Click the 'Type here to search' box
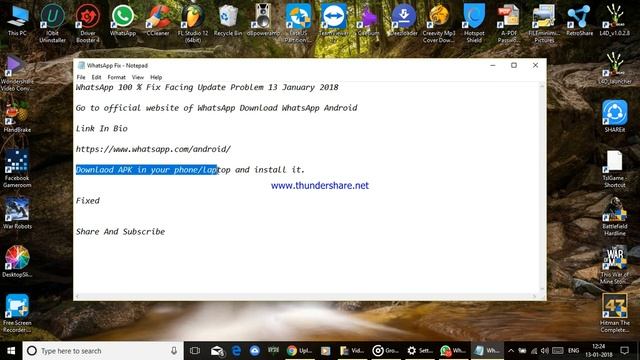This screenshot has width=640, height=360. tap(103, 351)
